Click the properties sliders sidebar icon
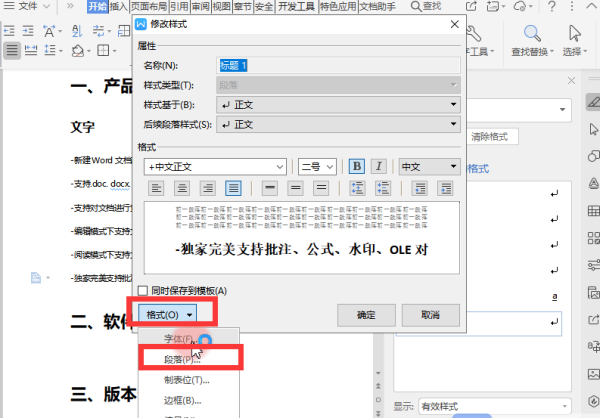Screen dimensions: 600x418 pyautogui.click(x=593, y=265)
